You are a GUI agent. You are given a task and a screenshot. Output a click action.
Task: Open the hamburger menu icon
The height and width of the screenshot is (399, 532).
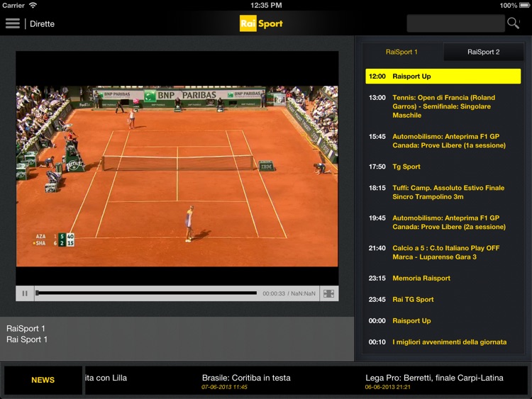point(13,23)
